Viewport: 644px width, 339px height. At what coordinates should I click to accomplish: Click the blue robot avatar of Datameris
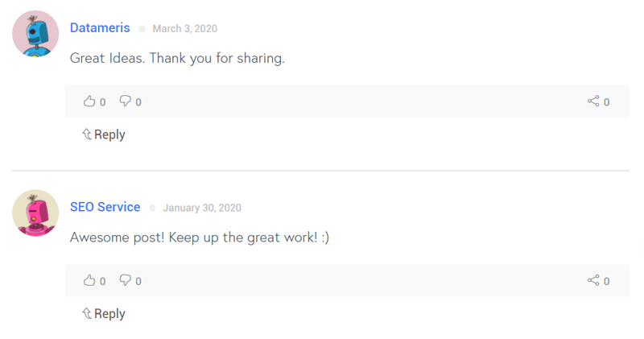35,34
